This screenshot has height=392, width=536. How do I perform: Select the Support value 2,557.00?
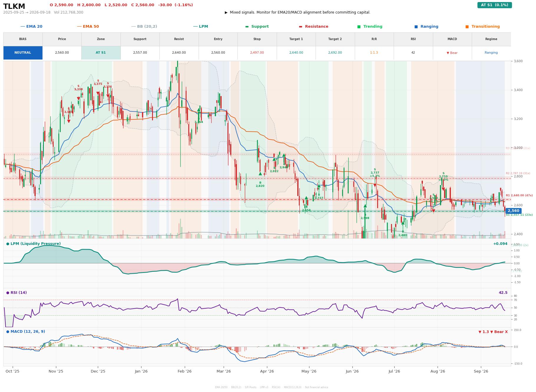(x=140, y=53)
